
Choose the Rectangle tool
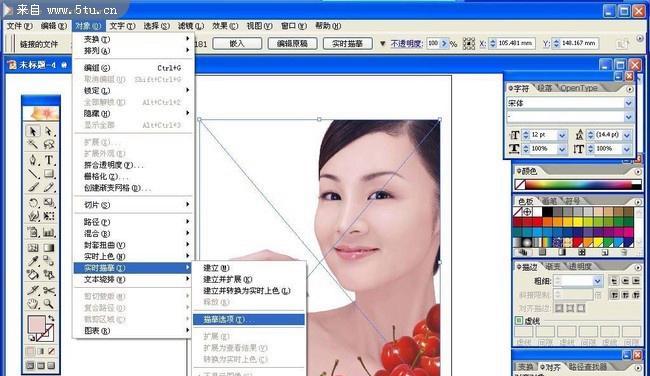point(49,174)
